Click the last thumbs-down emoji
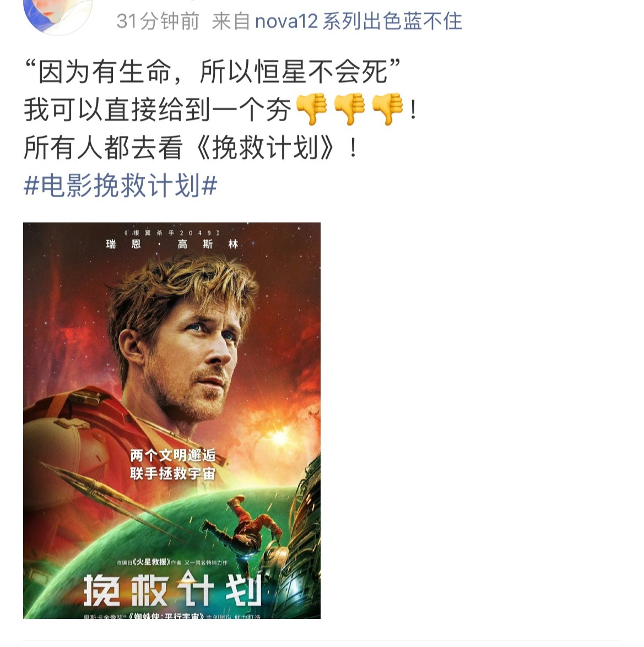Viewport: 644px width, 647px height. (388, 109)
